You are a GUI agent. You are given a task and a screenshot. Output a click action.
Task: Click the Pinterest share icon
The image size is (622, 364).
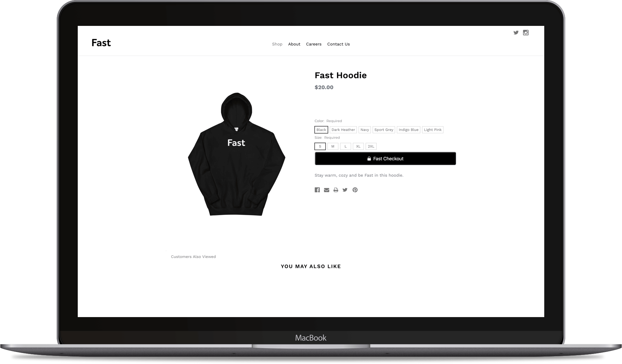coord(355,190)
